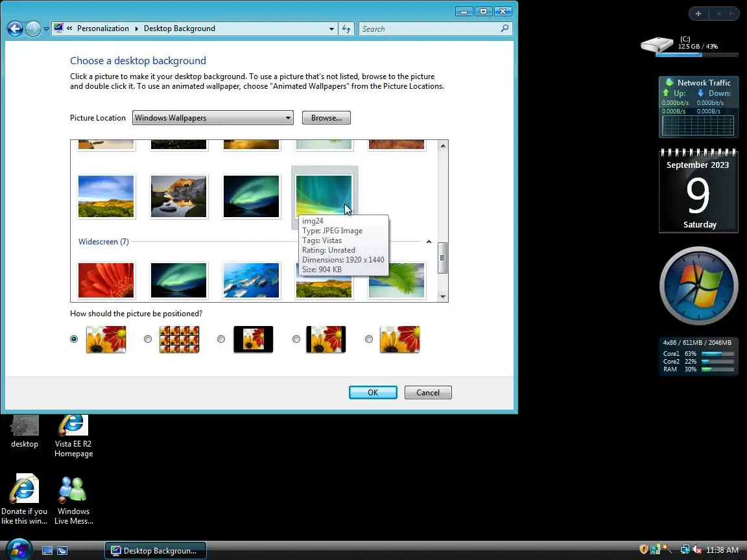Click Desktop Background taskbar button

point(156,550)
